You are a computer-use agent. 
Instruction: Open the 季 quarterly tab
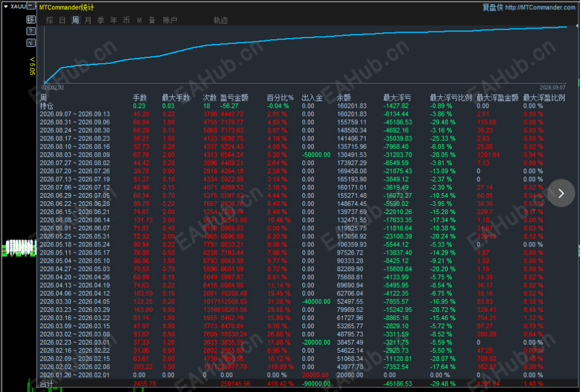101,20
